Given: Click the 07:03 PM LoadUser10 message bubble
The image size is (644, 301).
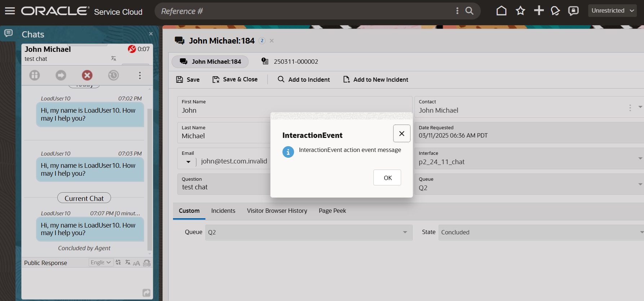Looking at the screenshot, I should coord(90,170).
